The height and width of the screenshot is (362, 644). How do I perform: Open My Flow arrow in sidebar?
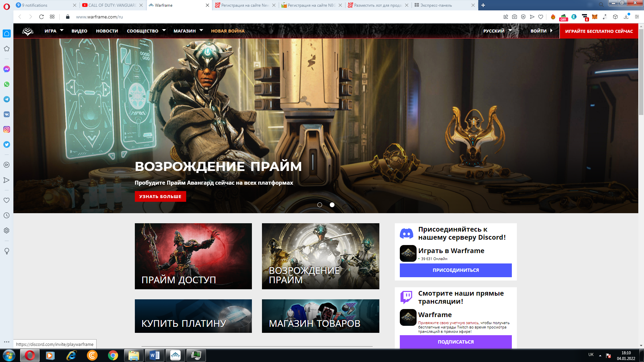6,180
